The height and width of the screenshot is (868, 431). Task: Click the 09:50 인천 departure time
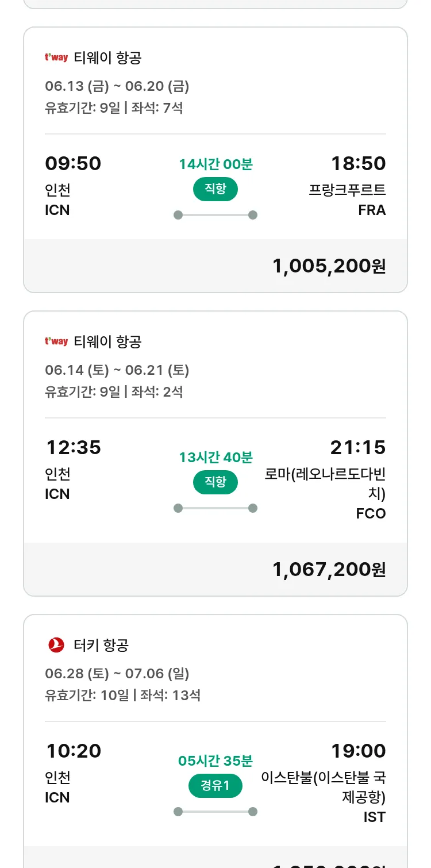tap(73, 164)
